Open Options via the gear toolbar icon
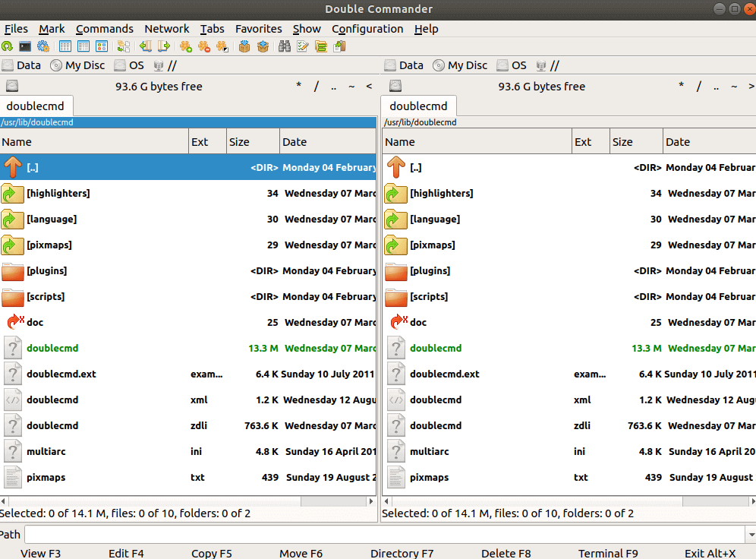This screenshot has width=756, height=559. (43, 46)
